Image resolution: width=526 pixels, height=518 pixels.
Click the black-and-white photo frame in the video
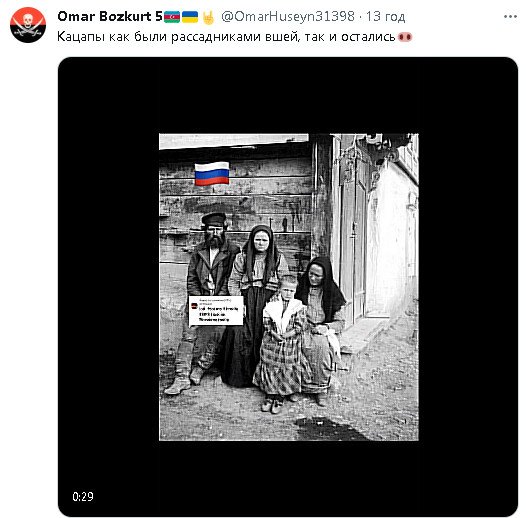289,287
